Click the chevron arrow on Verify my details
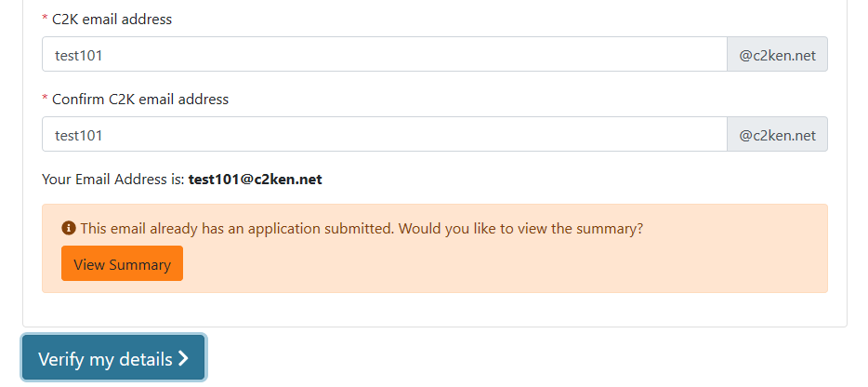The image size is (868, 387). coord(183,359)
